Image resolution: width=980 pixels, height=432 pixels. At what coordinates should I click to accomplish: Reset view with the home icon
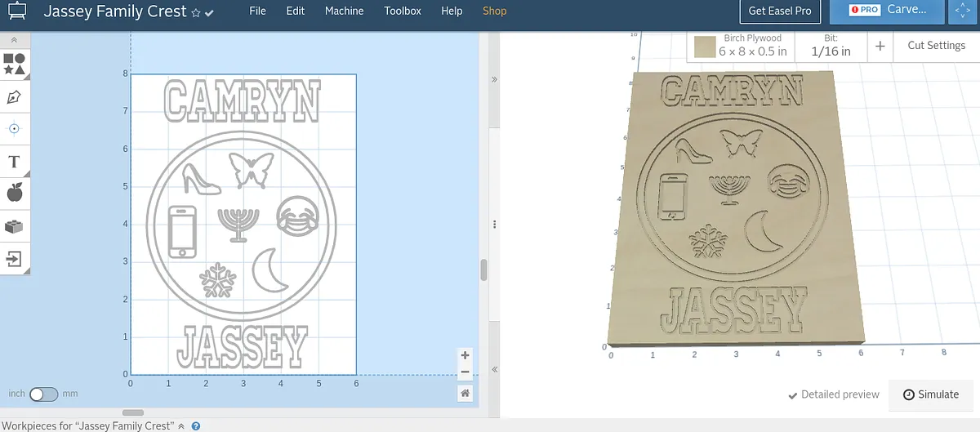click(465, 393)
